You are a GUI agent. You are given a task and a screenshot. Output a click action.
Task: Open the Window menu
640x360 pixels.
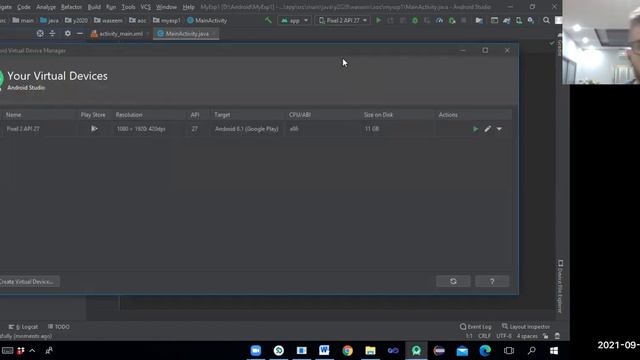[x=166, y=7]
